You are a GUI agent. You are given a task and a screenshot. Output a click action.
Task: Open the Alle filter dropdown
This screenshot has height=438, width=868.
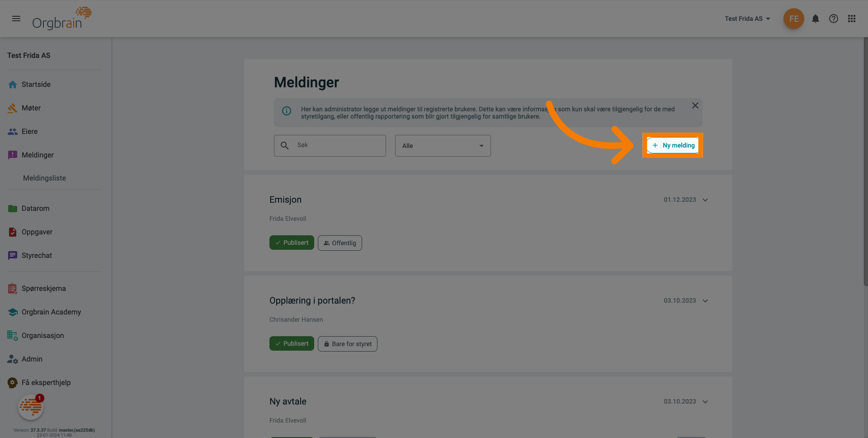coord(443,146)
